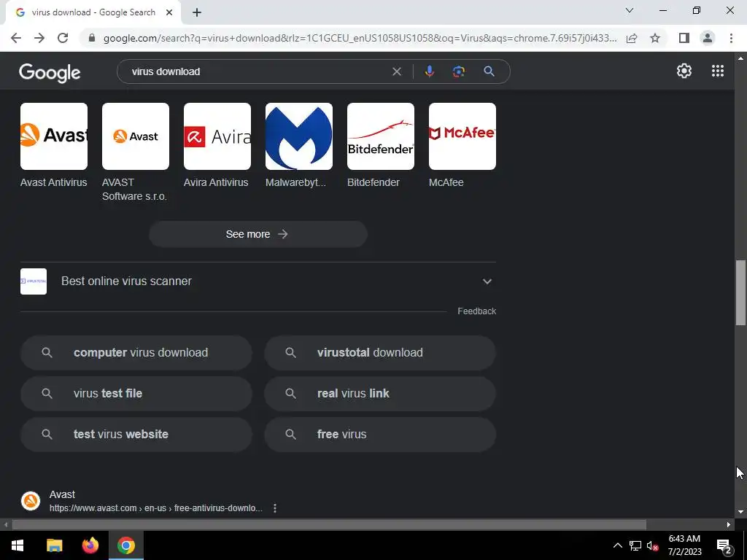Open the Malwarebytes logo card

(298, 136)
